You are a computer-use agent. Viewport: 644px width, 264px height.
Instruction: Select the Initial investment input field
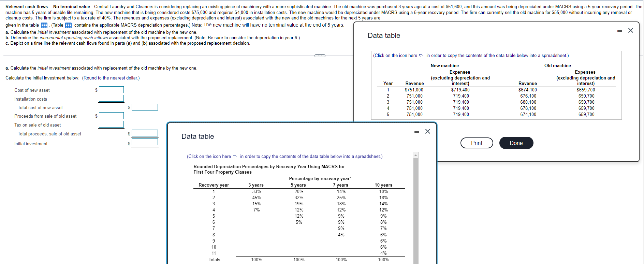coord(145,142)
